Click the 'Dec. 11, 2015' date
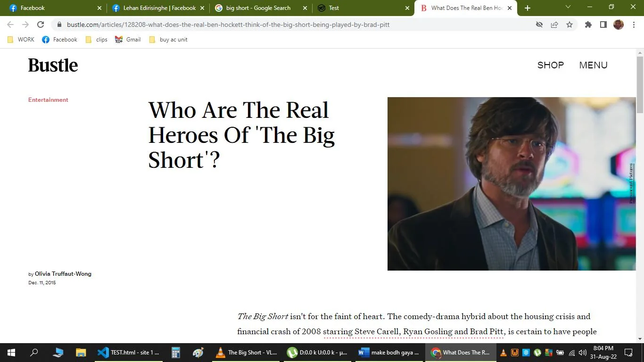 click(42, 283)
